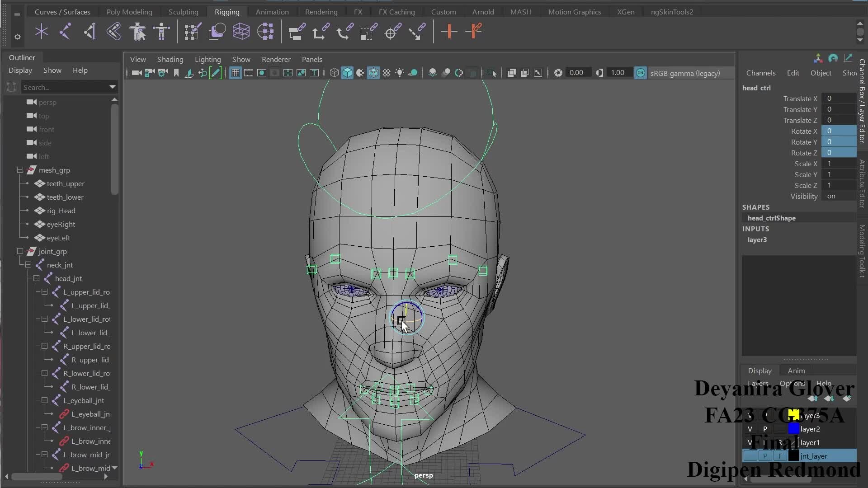Open the Outliner search filter dropdown arrow

[112, 87]
